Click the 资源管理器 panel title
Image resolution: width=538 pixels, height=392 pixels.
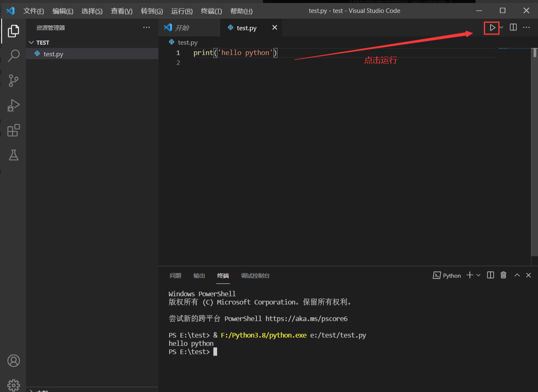tap(50, 28)
